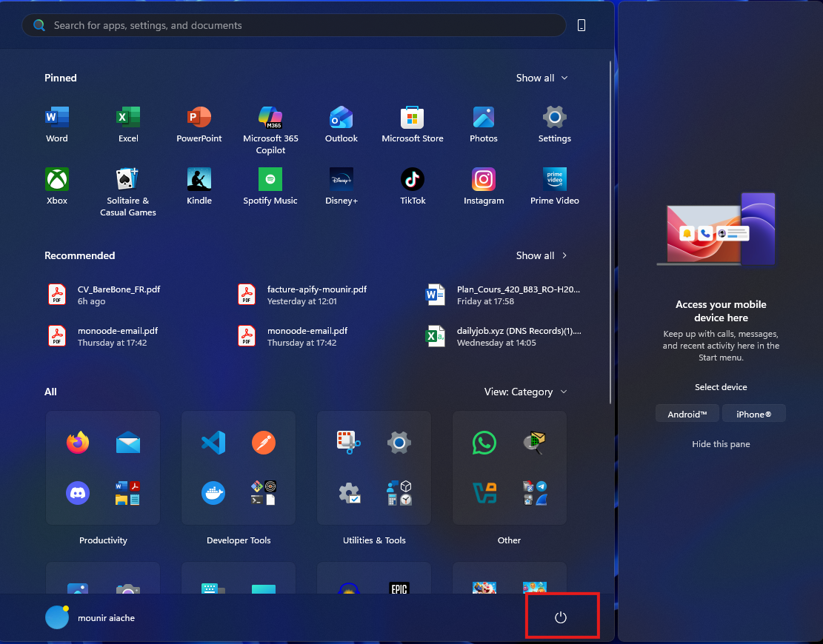Expand the Other folder's remaining apps
The height and width of the screenshot is (644, 823).
(534, 493)
